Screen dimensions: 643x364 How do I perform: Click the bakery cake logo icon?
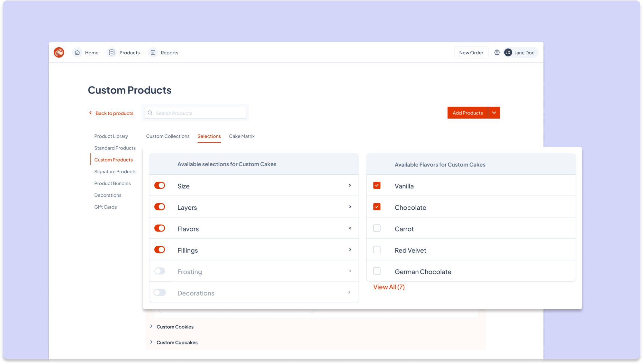click(59, 52)
